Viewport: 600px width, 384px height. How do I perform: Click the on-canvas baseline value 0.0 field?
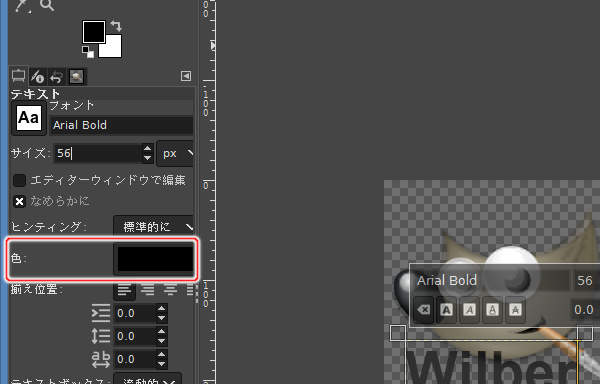coord(585,309)
